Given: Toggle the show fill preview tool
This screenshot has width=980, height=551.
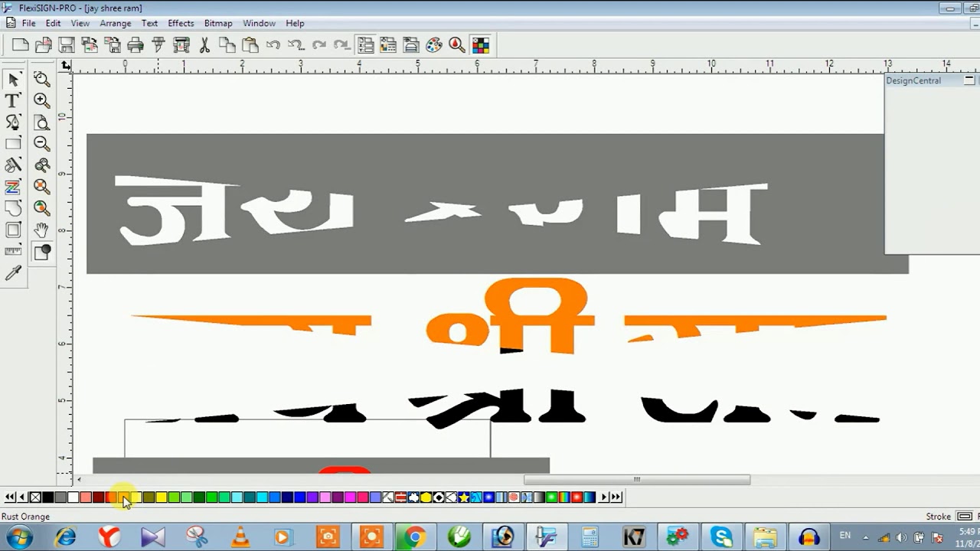Looking at the screenshot, I should click(x=42, y=251).
